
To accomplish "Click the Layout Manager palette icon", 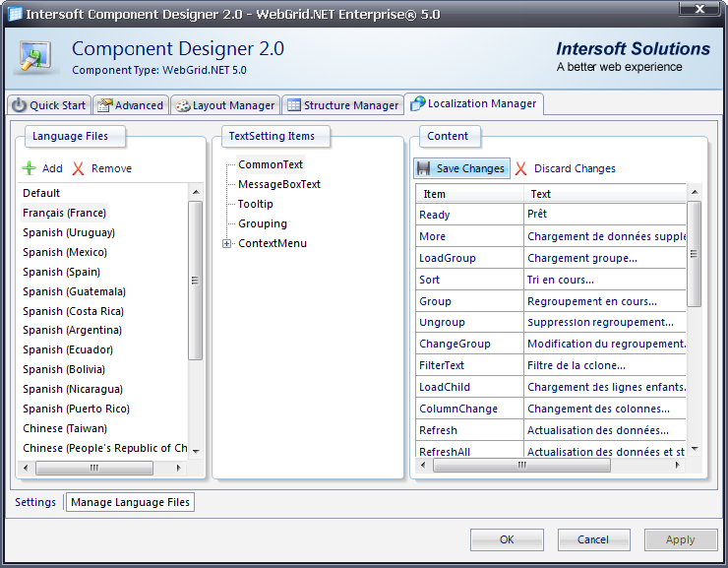I will click(182, 106).
